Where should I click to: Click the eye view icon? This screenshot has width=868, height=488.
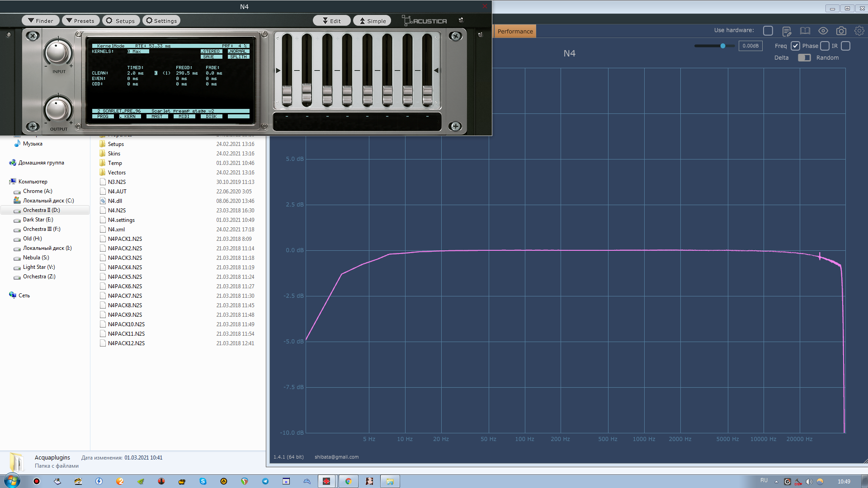click(823, 31)
